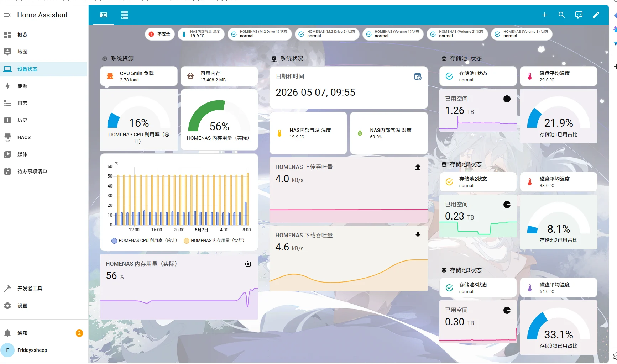
Task: Toggle HOMENAS 内存用量 legend series
Action: click(x=214, y=241)
